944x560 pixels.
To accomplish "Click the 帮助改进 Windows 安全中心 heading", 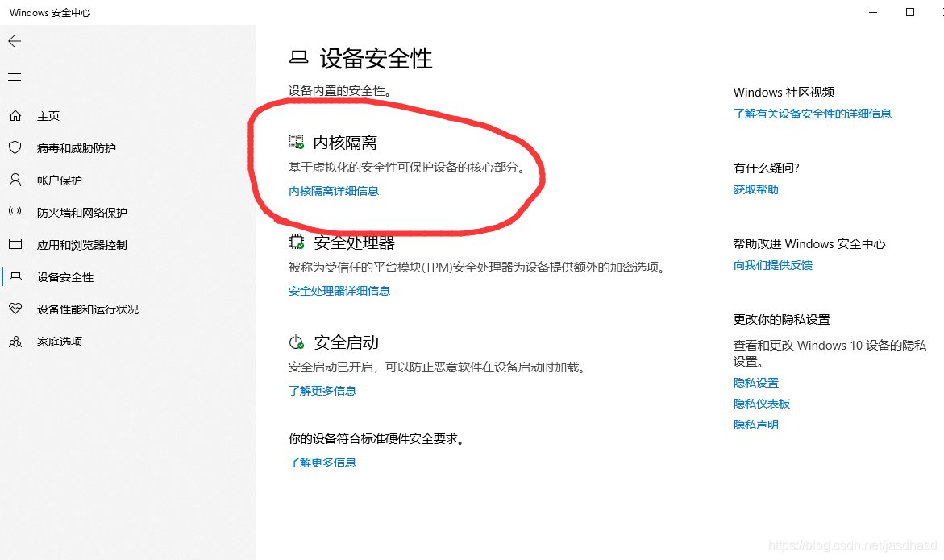I will [x=809, y=244].
